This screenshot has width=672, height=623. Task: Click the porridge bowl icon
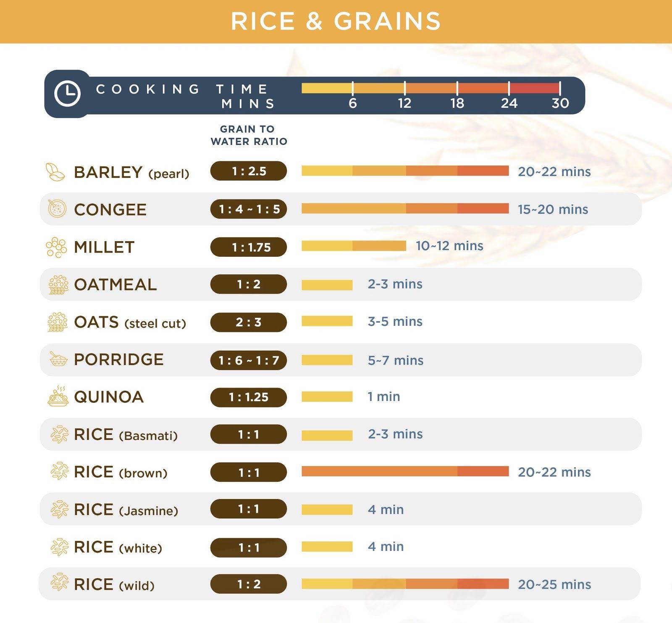58,360
